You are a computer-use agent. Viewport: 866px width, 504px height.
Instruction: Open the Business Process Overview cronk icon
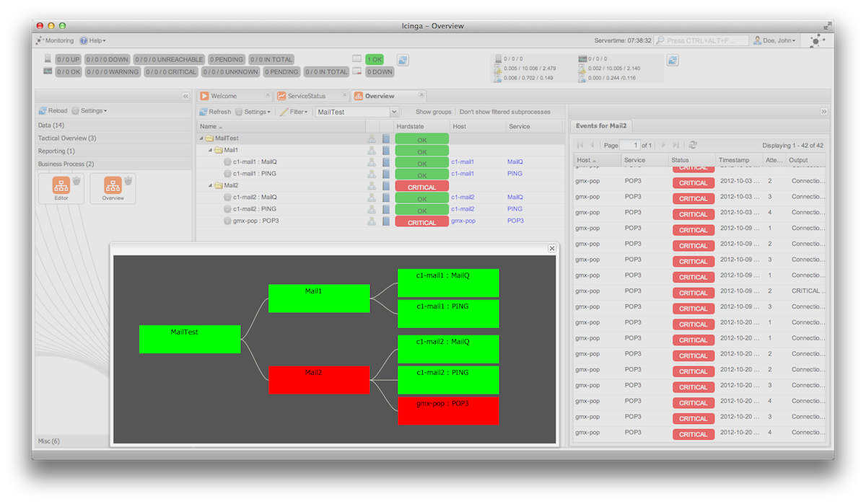113,186
